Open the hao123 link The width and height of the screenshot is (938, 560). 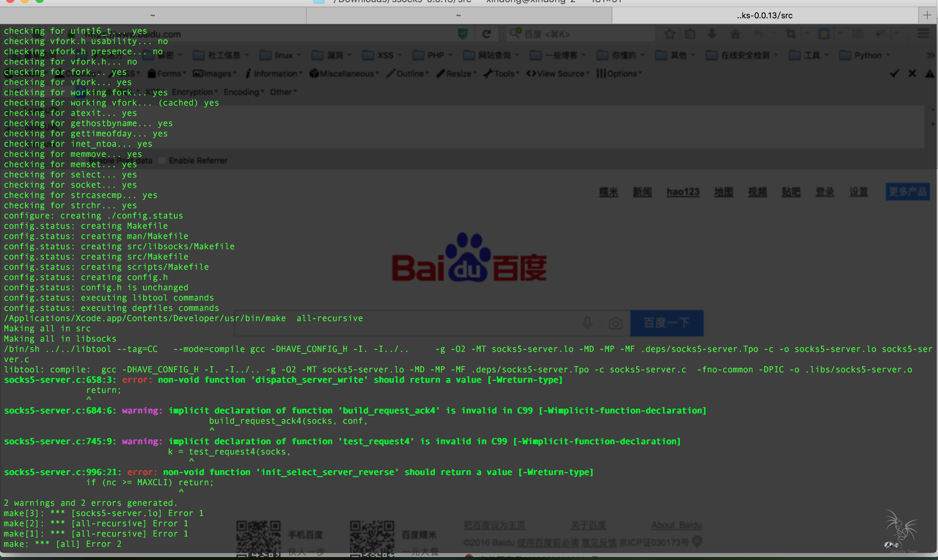(682, 192)
